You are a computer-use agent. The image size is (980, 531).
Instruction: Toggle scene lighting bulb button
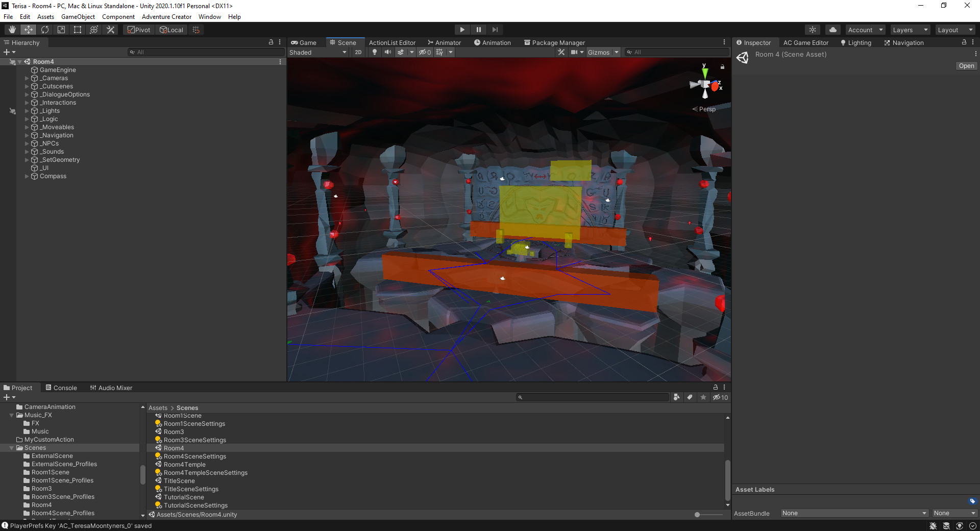[375, 52]
